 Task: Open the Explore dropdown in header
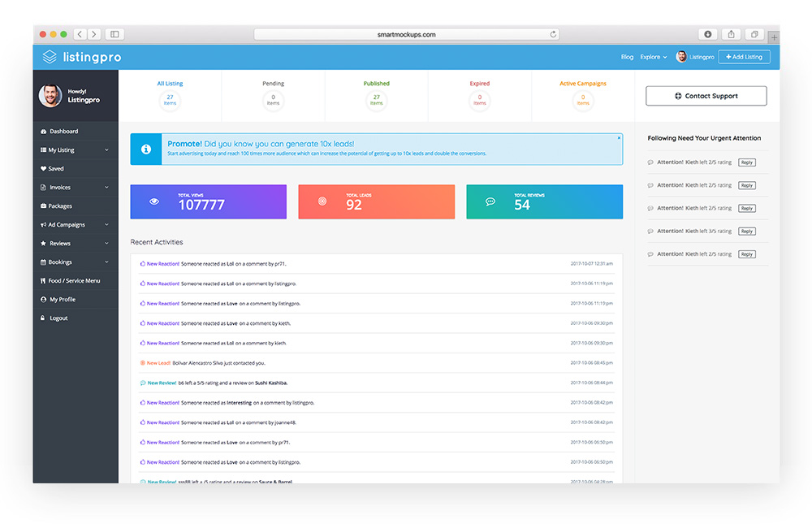(653, 57)
